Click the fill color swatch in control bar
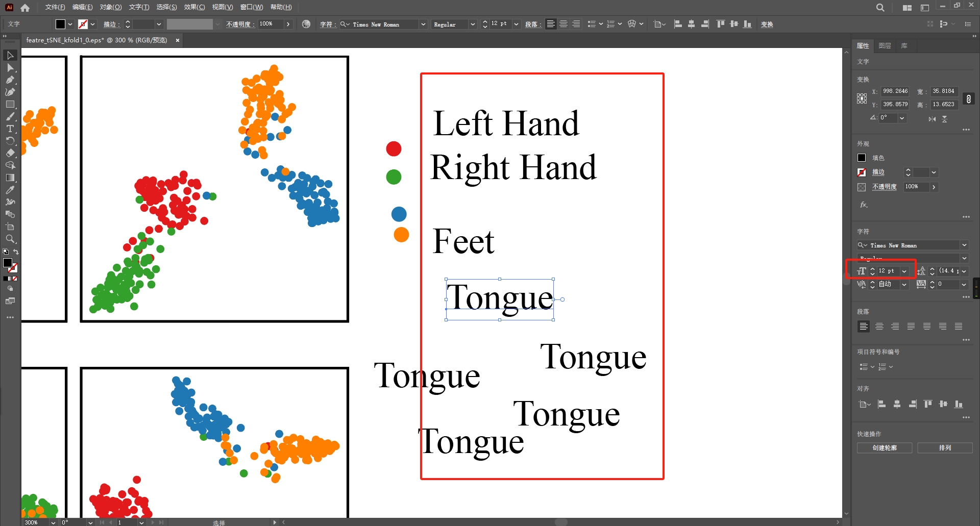980x526 pixels. [x=60, y=24]
